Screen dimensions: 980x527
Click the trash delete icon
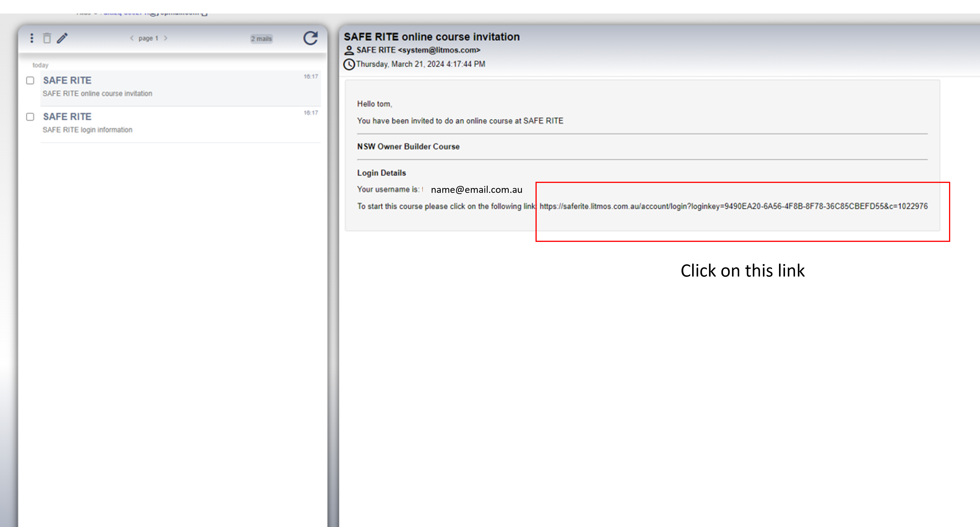tap(47, 38)
